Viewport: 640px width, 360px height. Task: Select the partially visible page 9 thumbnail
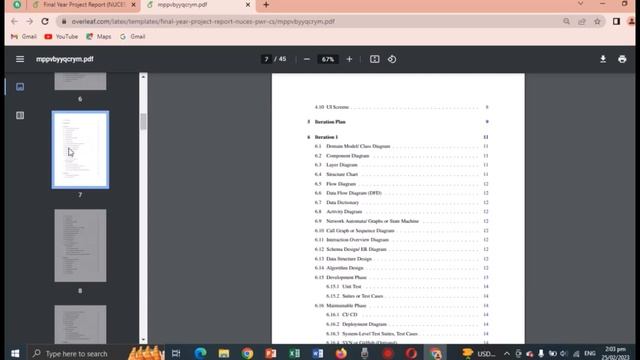(80, 324)
